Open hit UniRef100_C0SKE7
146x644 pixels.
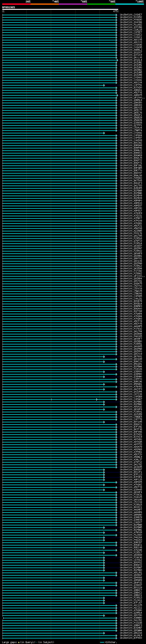pos(131,15)
